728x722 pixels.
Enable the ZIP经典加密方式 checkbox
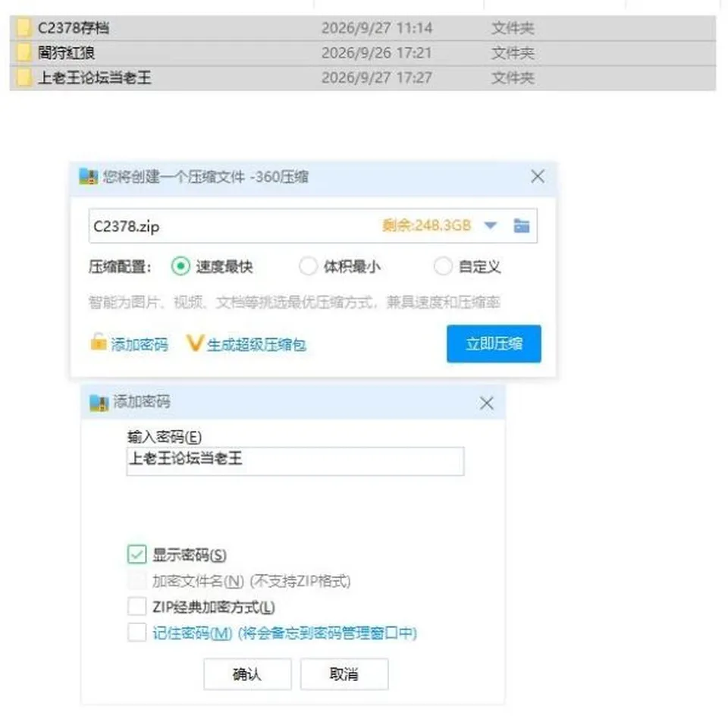(137, 607)
